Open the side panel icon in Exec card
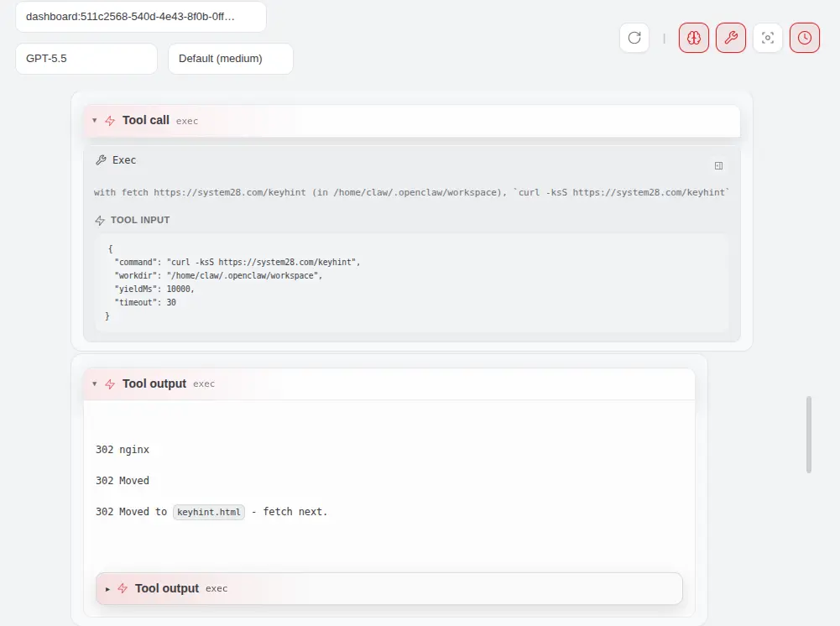840x626 pixels. [719, 166]
